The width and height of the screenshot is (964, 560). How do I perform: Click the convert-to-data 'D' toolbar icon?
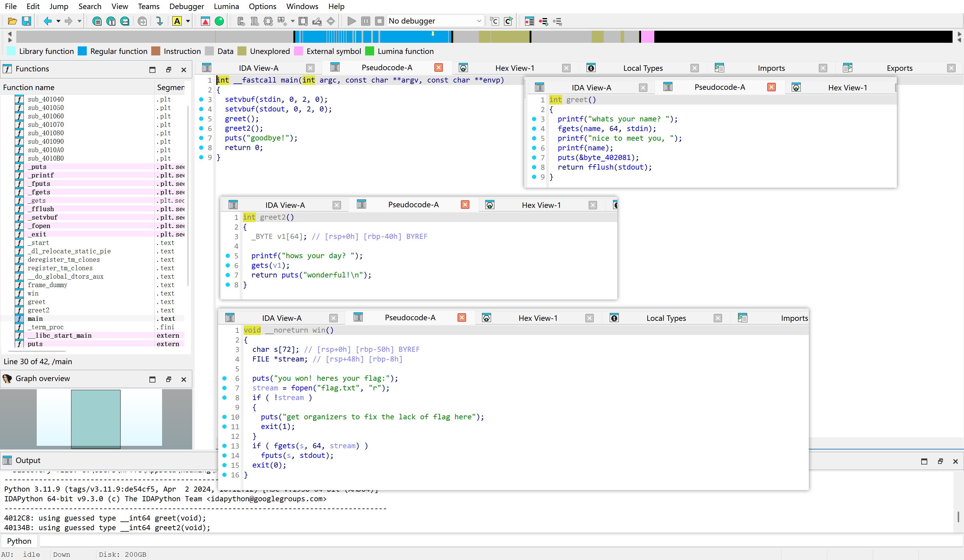coord(254,21)
